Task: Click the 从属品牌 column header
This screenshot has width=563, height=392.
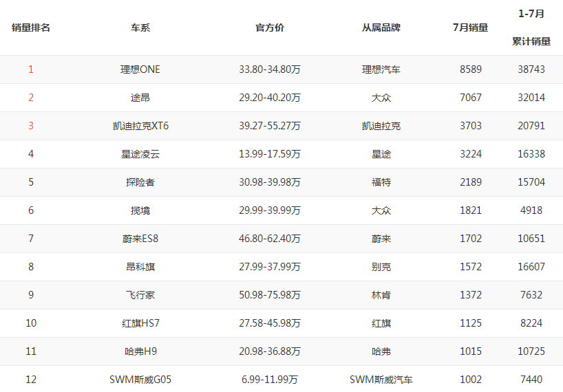Action: (381, 28)
